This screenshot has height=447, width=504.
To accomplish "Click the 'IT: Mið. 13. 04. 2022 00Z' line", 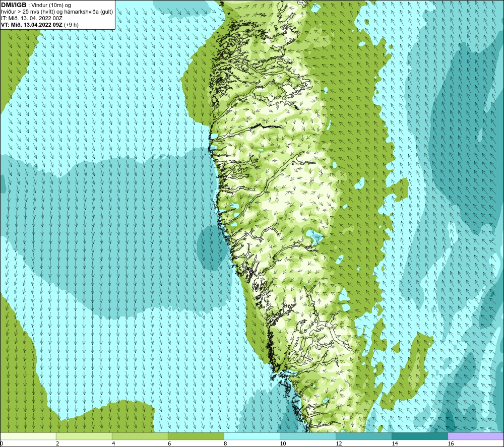I will pyautogui.click(x=31, y=18).
